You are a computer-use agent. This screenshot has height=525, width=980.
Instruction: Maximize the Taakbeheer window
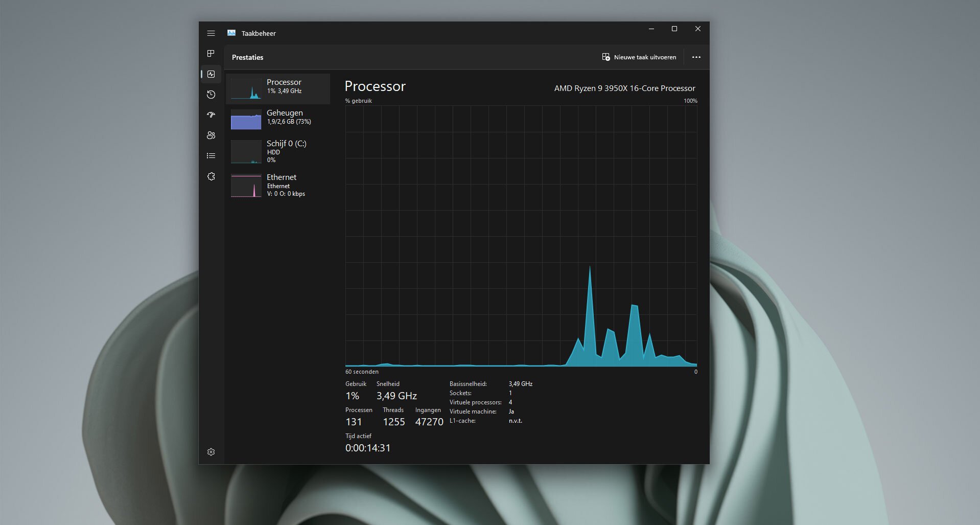point(674,29)
